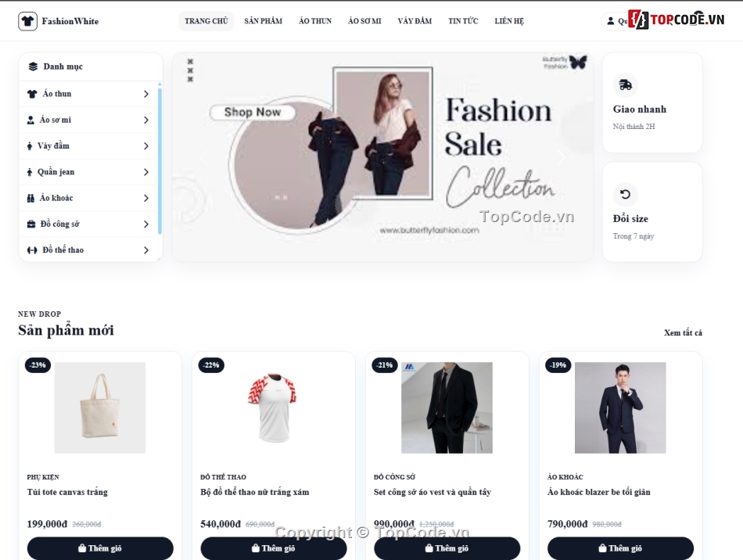Open Túi tote canvas trắng product title
743x560 pixels.
coord(67,492)
